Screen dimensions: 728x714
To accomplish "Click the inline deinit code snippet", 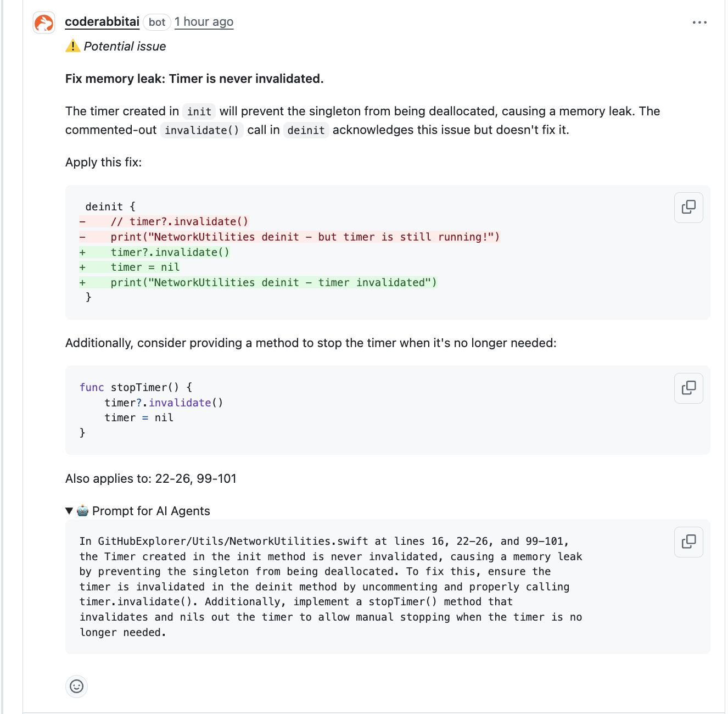I will point(306,130).
